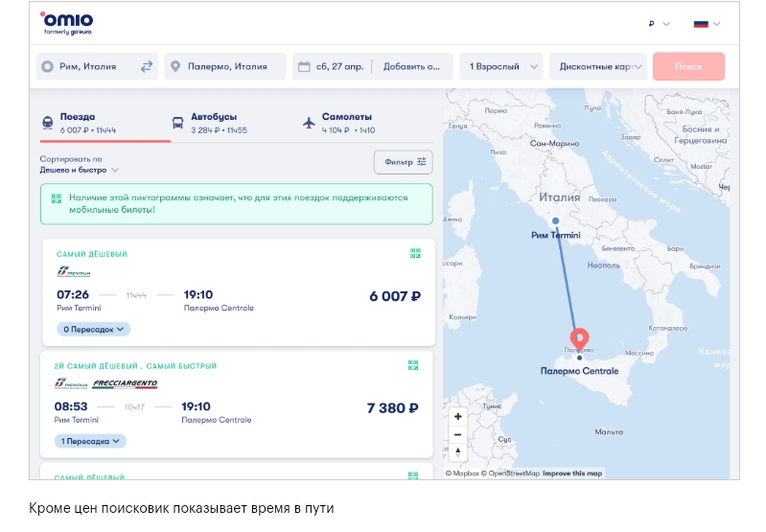Zoom in on the map

pos(458,417)
